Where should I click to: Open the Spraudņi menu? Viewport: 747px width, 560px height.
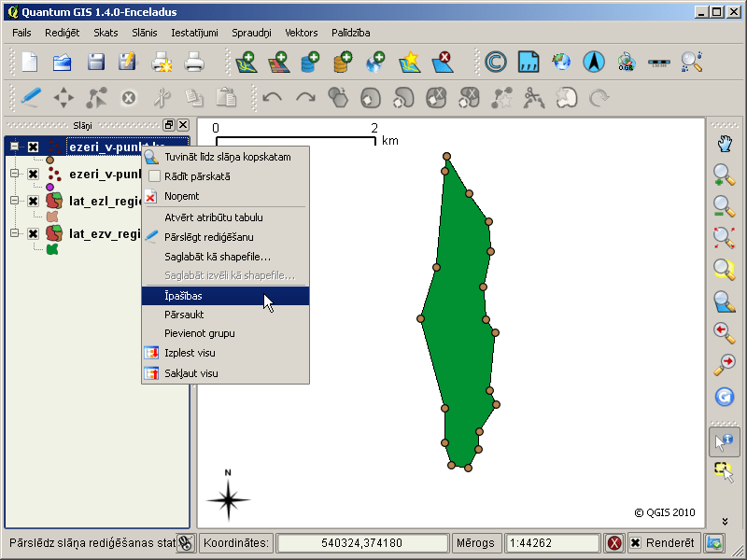[x=251, y=33]
